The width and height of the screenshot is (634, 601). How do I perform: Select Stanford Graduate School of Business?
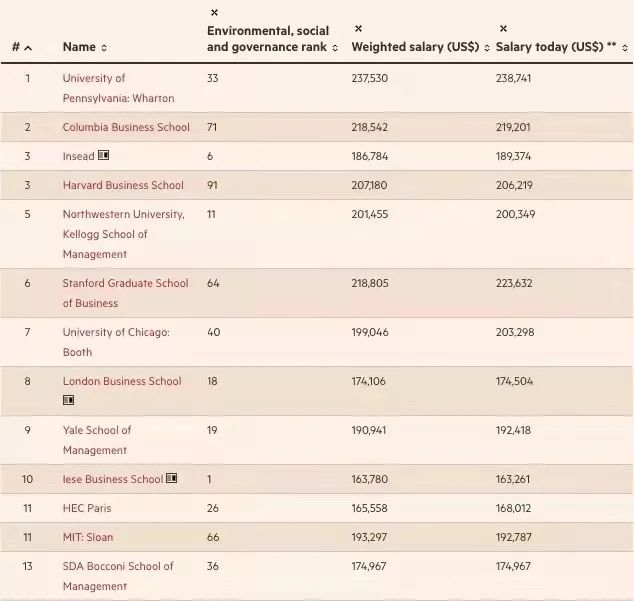pyautogui.click(x=125, y=293)
